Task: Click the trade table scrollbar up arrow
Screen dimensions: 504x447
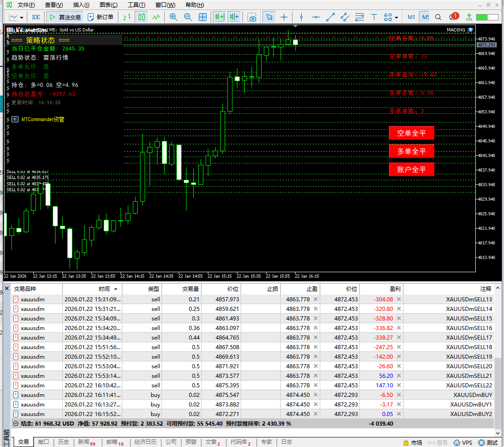Action: [498, 288]
